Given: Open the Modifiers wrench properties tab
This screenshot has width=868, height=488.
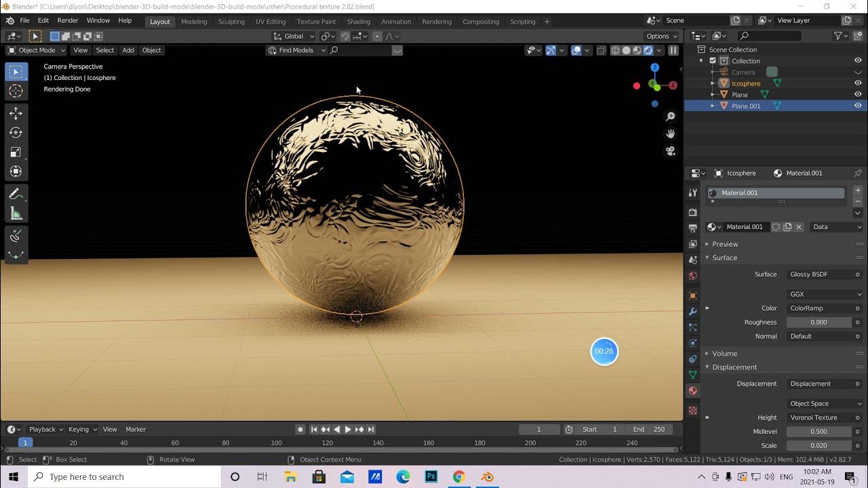Looking at the screenshot, I should [692, 312].
